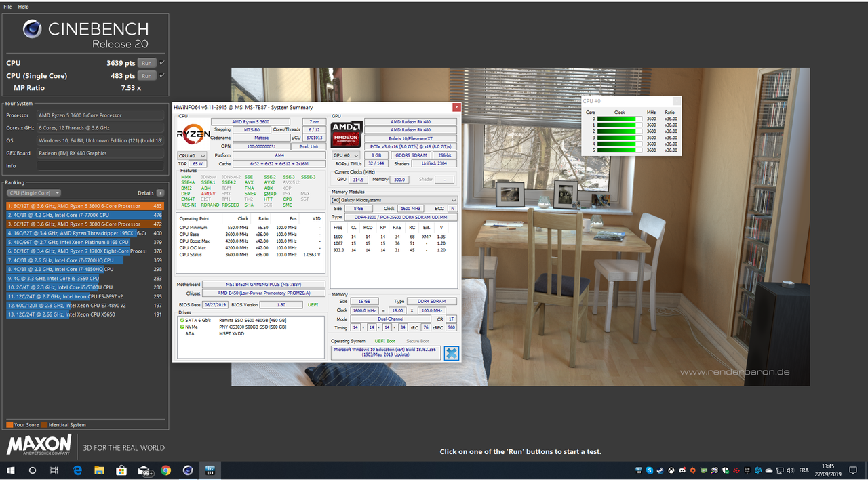Click the FRA input language indicator
The image size is (868, 488).
pyautogui.click(x=804, y=470)
